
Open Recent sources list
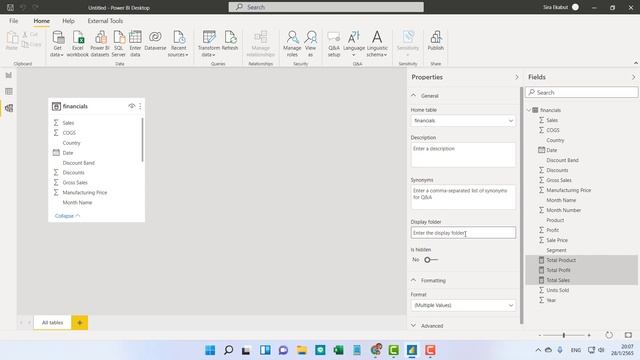coord(178,44)
